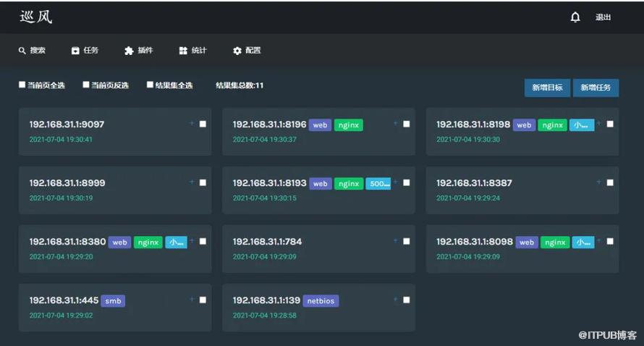Select checkbox on 192.168.31.1:9097 card
The image size is (644, 346).
(x=203, y=124)
